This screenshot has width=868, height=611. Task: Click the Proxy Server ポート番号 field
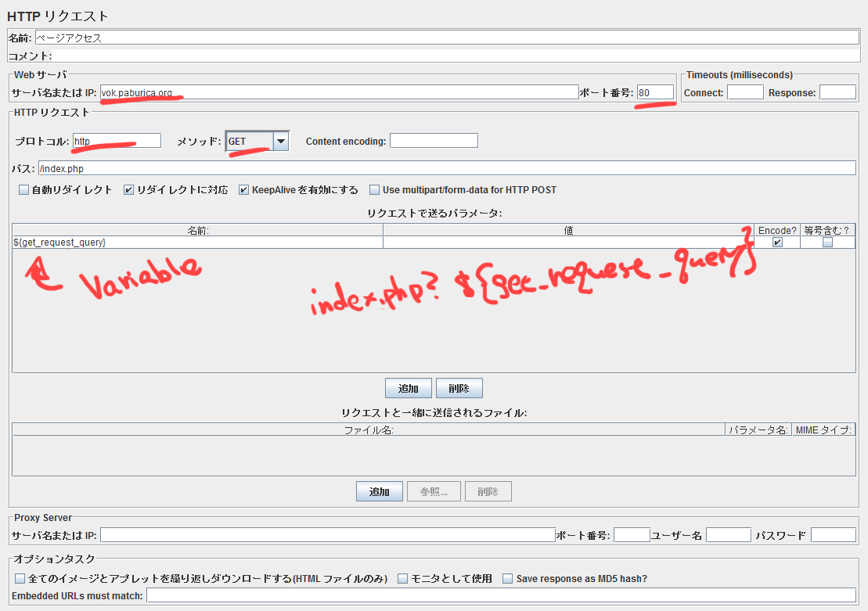[x=632, y=535]
